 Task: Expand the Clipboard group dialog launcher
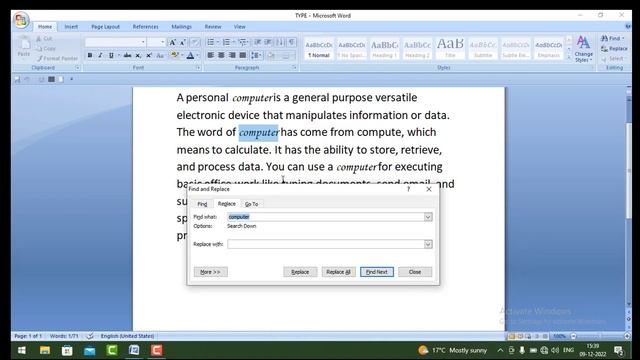point(78,67)
